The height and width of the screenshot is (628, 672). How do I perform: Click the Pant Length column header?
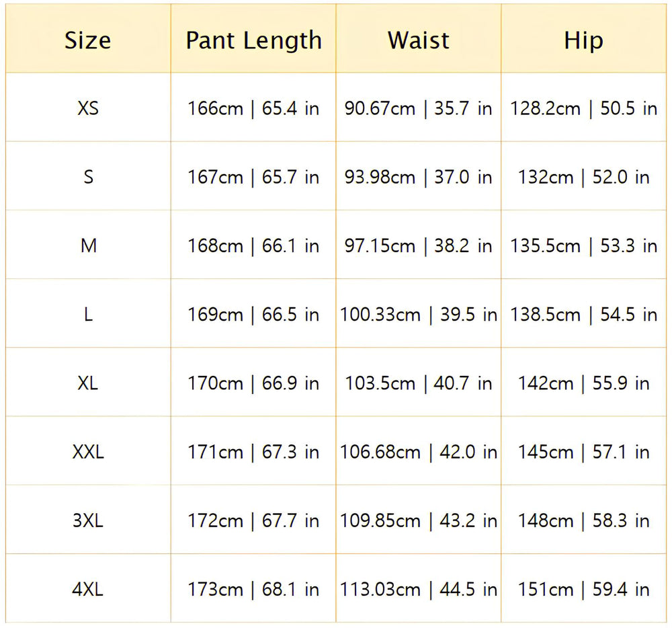(x=253, y=40)
